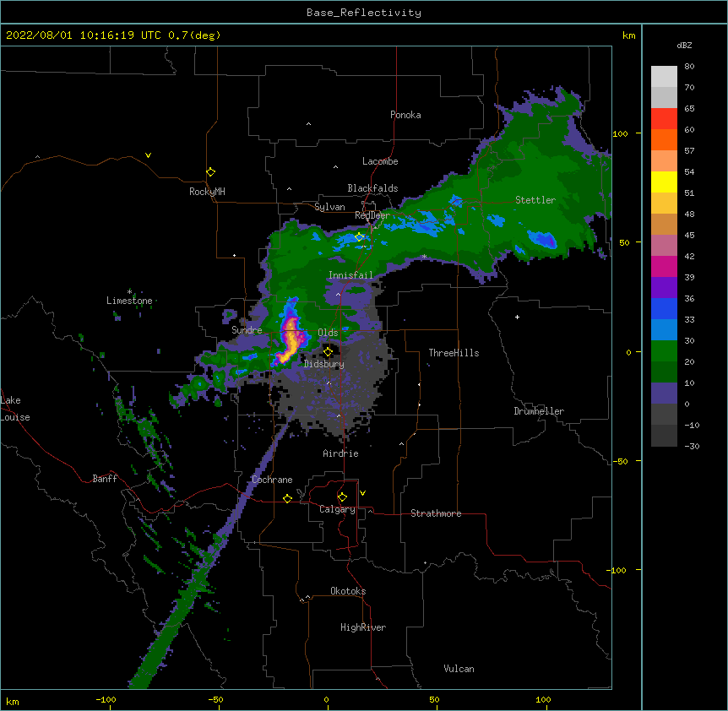Click the RedDeer city label
This screenshot has width=728, height=711.
click(372, 215)
